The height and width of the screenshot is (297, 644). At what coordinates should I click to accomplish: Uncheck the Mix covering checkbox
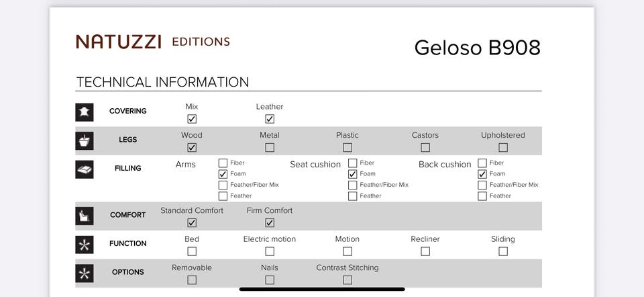coord(192,119)
